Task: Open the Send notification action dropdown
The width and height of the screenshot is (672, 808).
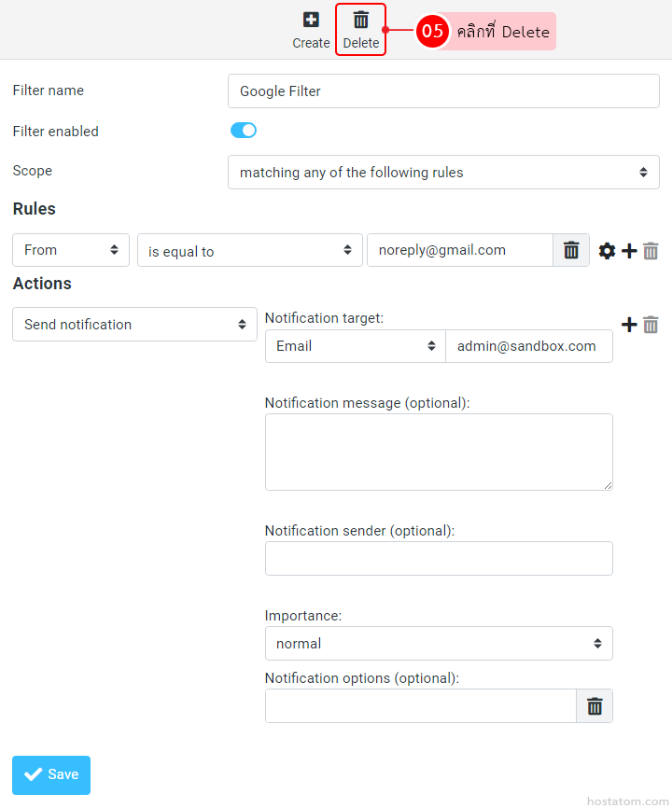Action: pos(134,325)
